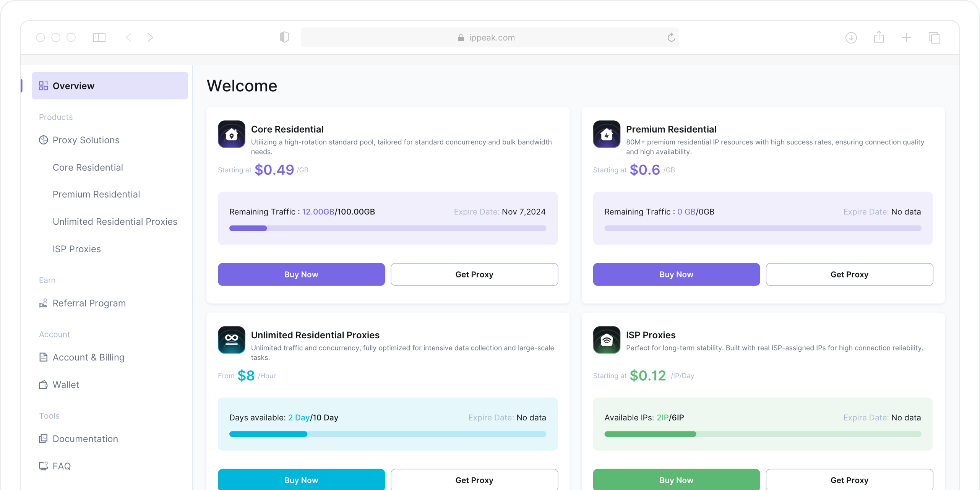Buy Now for Premium Residential
The width and height of the screenshot is (980, 490).
pyautogui.click(x=676, y=274)
